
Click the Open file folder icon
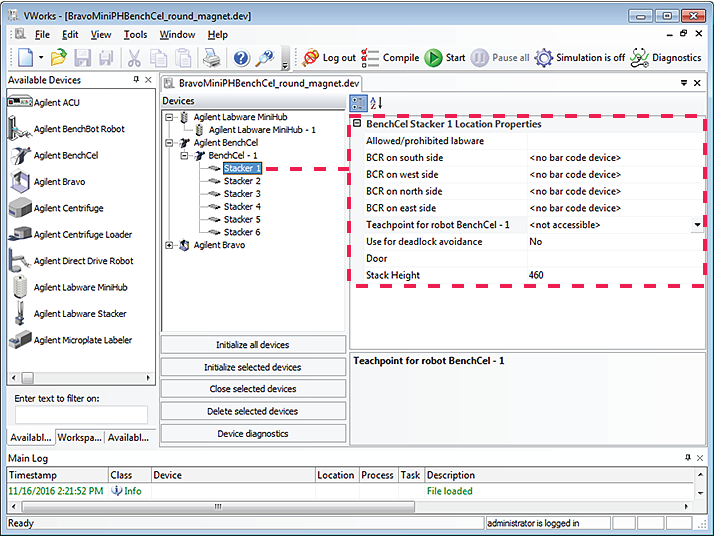click(x=59, y=58)
